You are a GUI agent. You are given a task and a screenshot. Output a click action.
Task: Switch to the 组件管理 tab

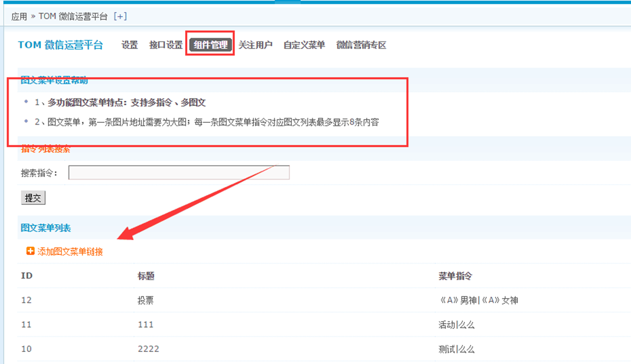click(x=211, y=44)
